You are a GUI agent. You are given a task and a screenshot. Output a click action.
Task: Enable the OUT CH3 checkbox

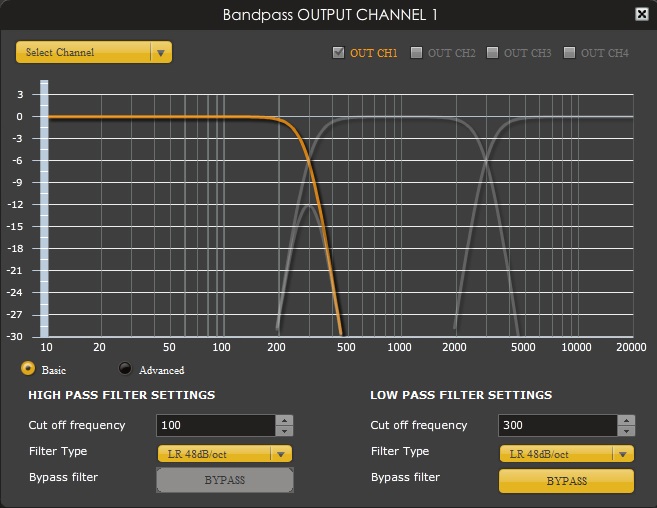[492, 52]
